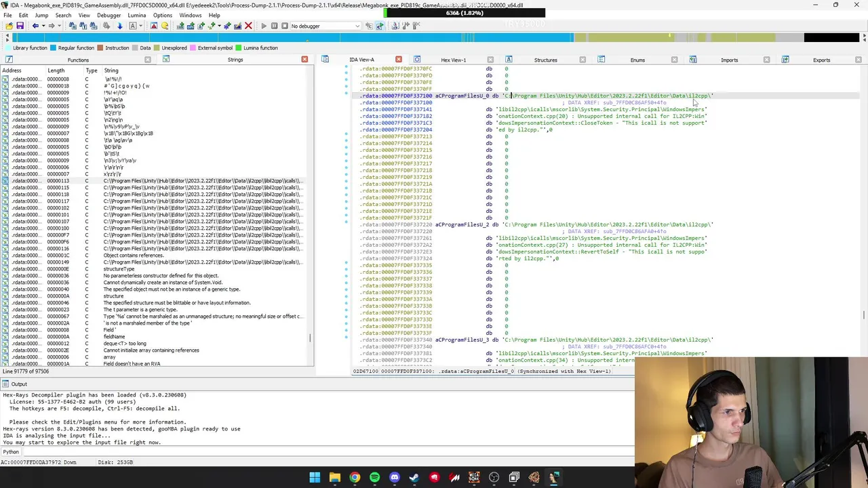The image size is (868, 488).
Task: Click the aCProgramFilesU_2 label in disassembly
Action: click(x=462, y=224)
